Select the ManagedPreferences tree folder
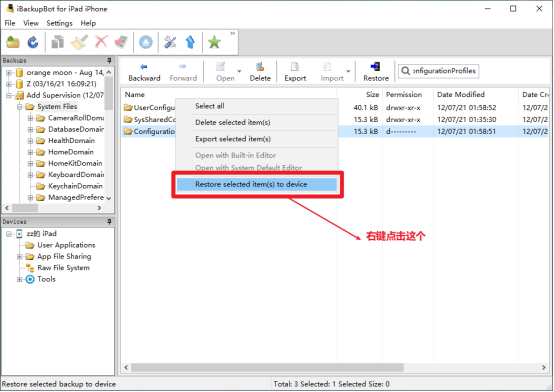Viewport: 554px width, 392px height. coord(76,197)
